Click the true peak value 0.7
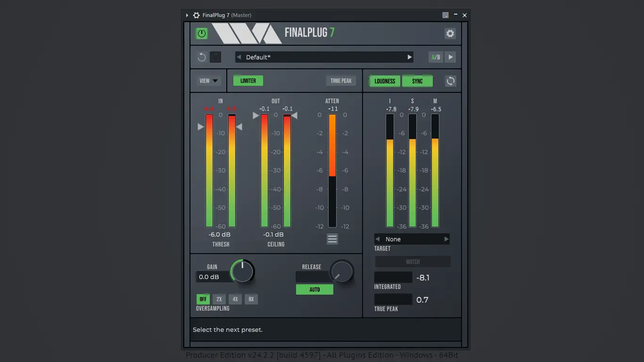 coord(422,300)
